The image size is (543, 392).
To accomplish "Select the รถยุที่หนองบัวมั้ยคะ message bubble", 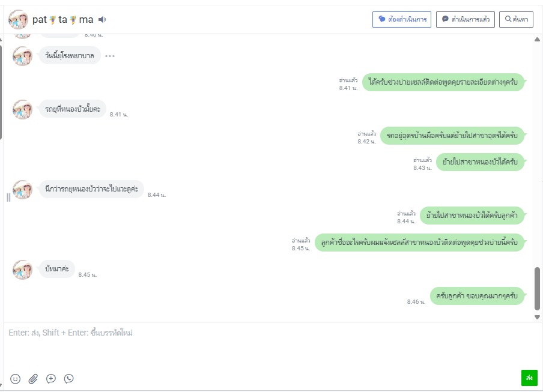I will click(x=73, y=109).
